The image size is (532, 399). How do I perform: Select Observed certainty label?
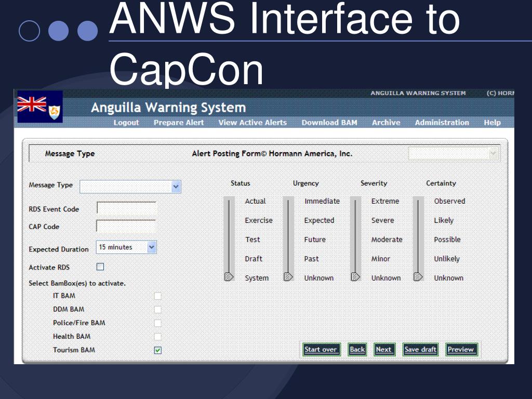[x=449, y=201]
